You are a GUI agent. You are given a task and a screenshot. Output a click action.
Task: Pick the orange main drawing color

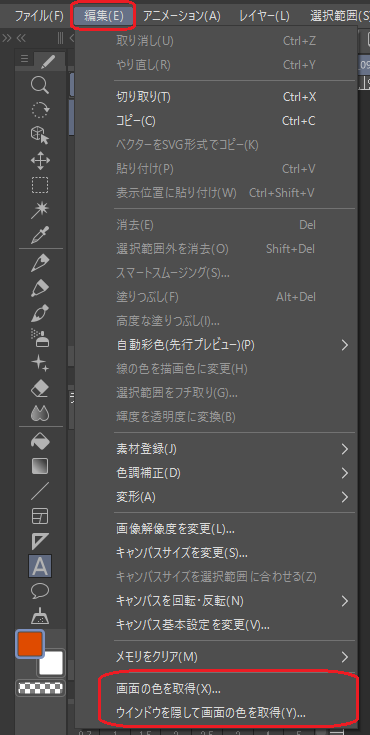(x=30, y=644)
